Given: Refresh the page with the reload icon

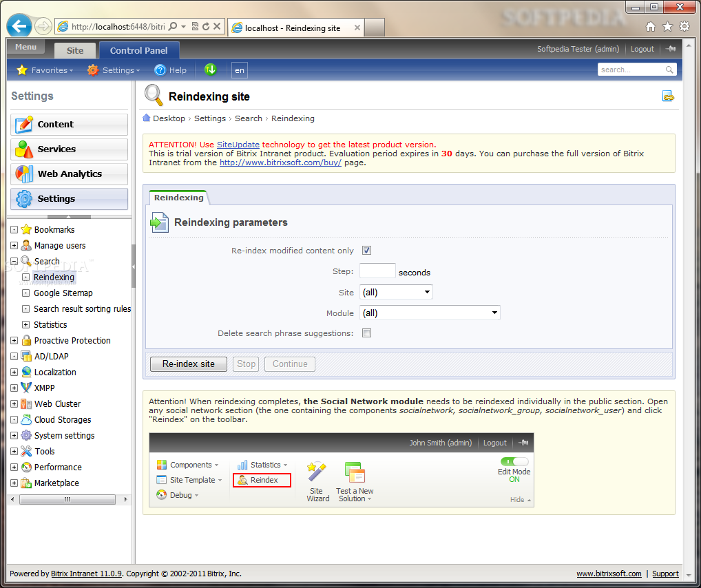Looking at the screenshot, I should point(206,26).
